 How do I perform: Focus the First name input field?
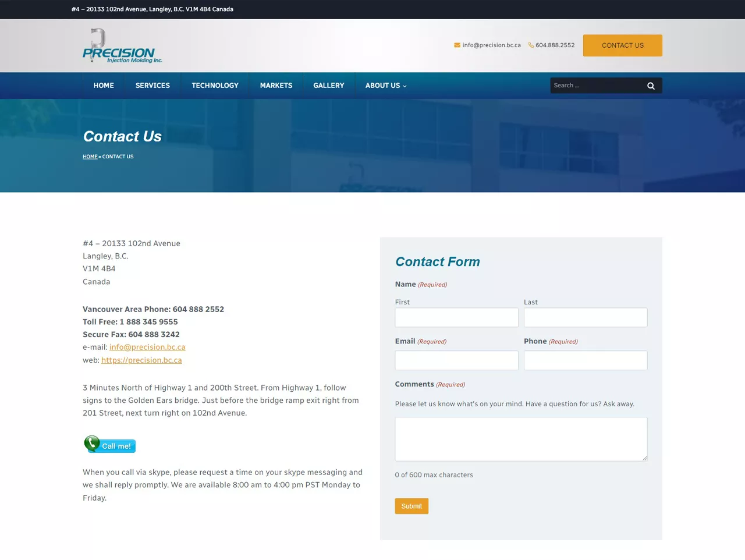pyautogui.click(x=456, y=317)
